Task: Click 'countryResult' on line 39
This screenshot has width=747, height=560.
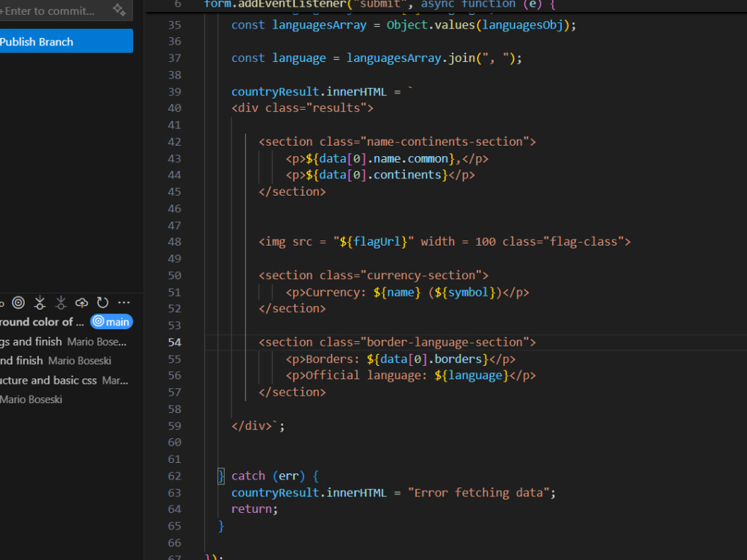Action: (x=276, y=91)
